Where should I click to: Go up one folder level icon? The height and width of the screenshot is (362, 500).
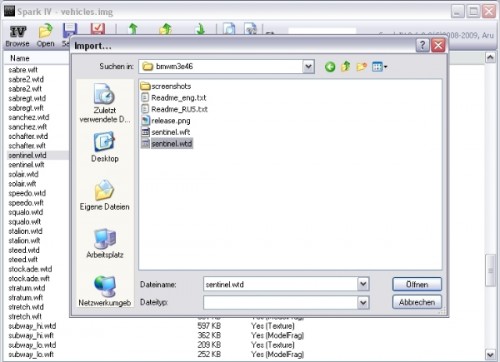[346, 67]
